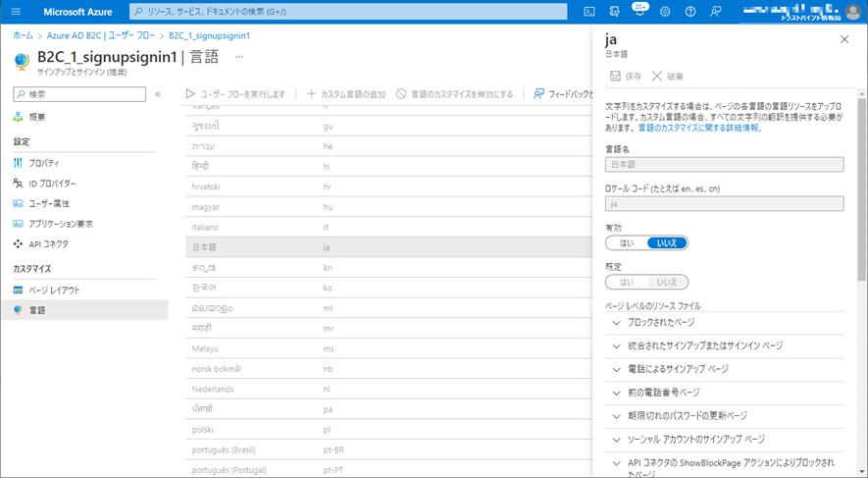868x478 pixels.
Task: Click the B2C_1_signupsignin1 globe icon
Action: pyautogui.click(x=22, y=62)
